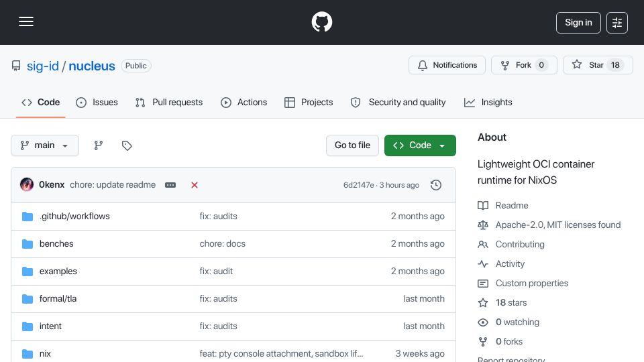Click folder icon beside benches
Screen dimensions: 644x362
28,244
